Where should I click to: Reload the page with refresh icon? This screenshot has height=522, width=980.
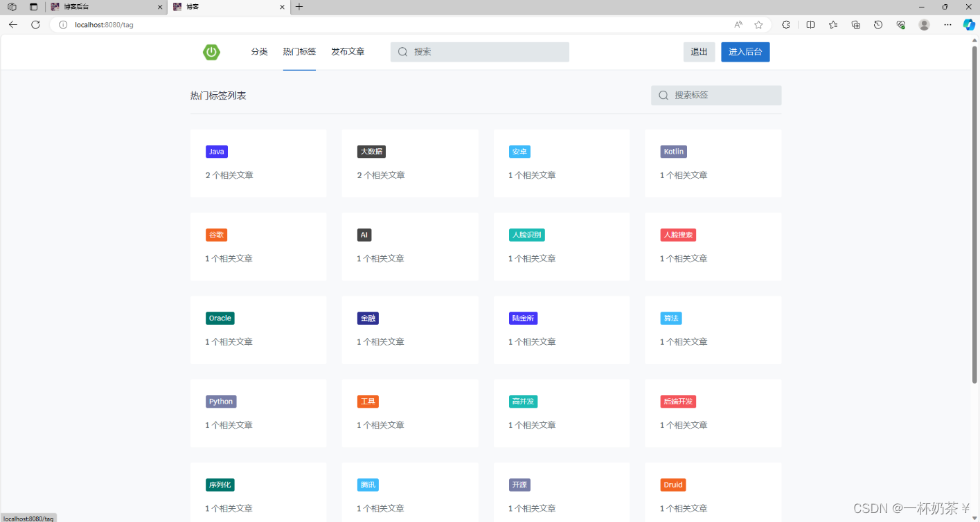[x=35, y=24]
